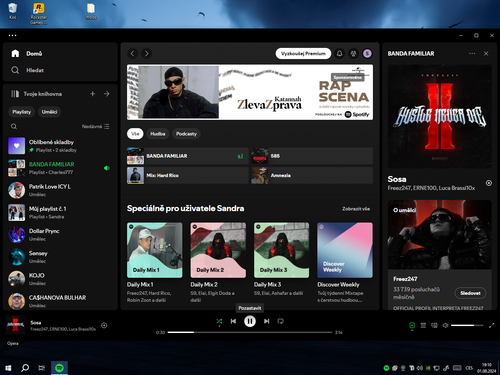
Task: Open Patrik Love ICY L artist
Action: pyautogui.click(x=60, y=190)
